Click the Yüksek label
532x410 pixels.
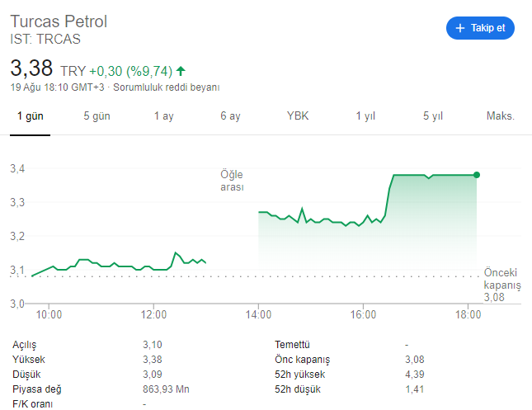29,360
